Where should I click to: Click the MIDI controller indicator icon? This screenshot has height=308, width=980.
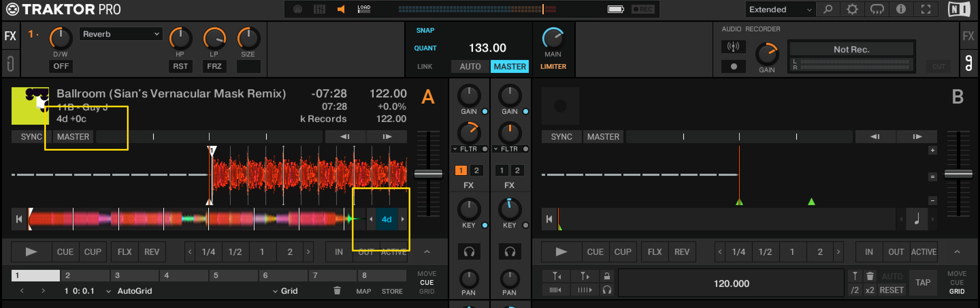[x=297, y=9]
